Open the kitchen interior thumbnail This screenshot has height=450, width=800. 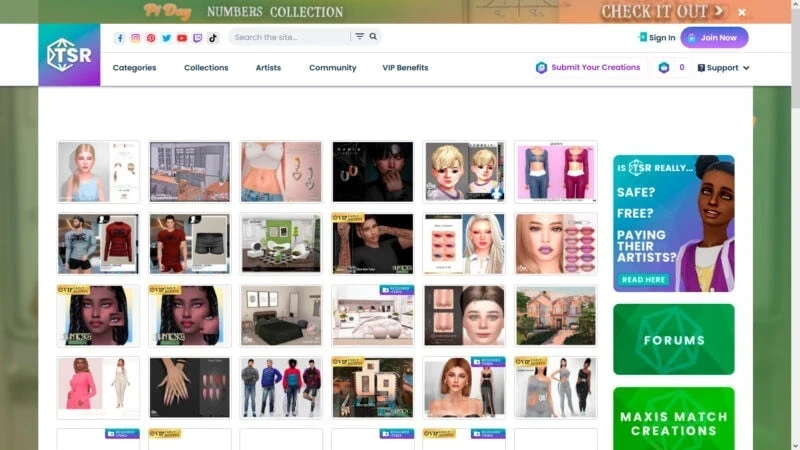(190, 172)
